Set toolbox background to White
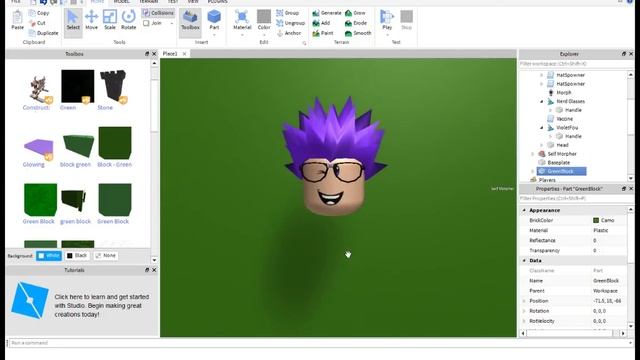This screenshot has height=360, width=640. (49, 256)
